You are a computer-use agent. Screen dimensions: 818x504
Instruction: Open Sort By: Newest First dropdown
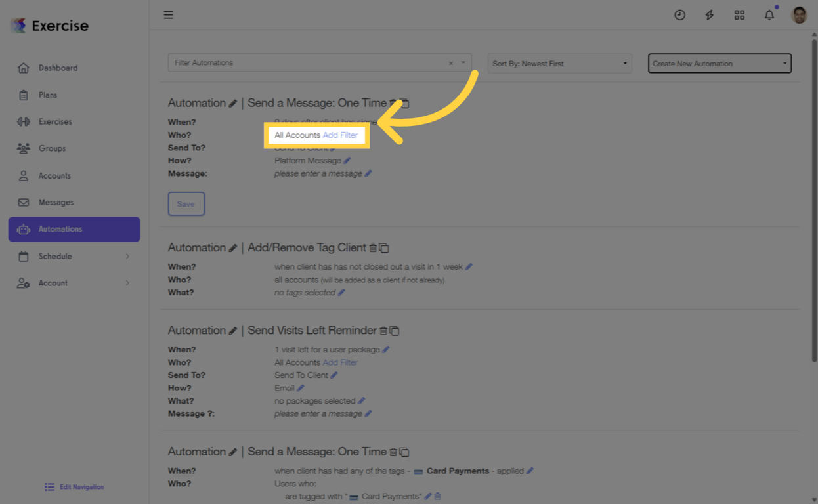coord(559,64)
